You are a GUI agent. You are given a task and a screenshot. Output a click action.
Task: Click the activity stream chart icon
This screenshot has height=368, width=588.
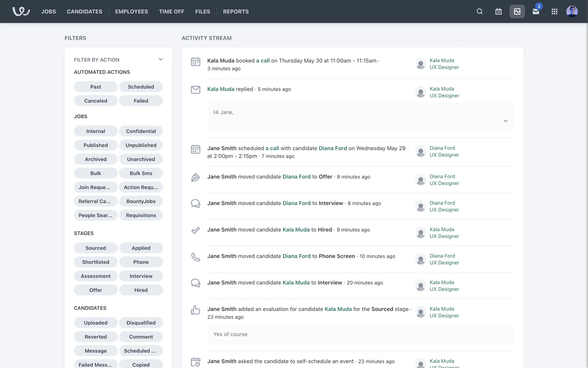coord(517,11)
